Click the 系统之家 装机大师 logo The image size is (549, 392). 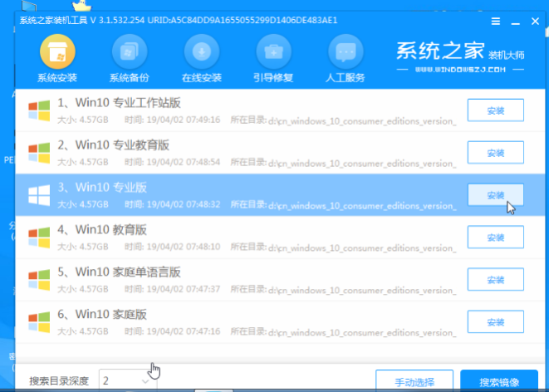coord(460,51)
